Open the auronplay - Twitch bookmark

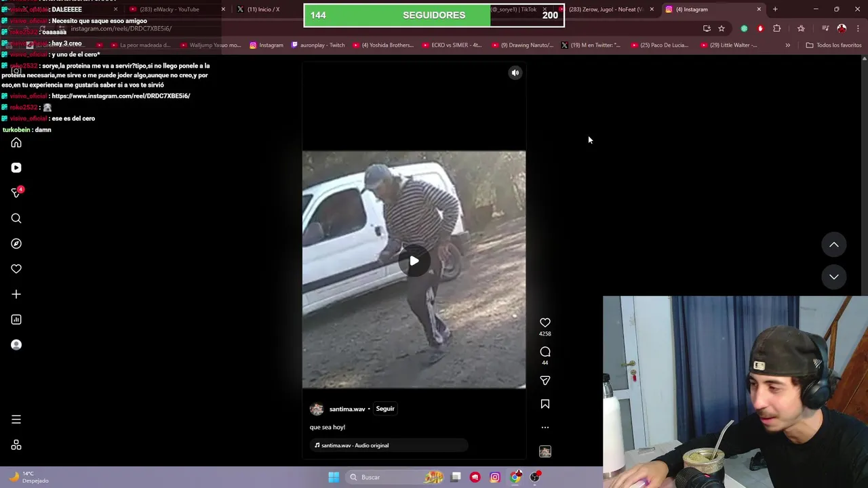[318, 45]
